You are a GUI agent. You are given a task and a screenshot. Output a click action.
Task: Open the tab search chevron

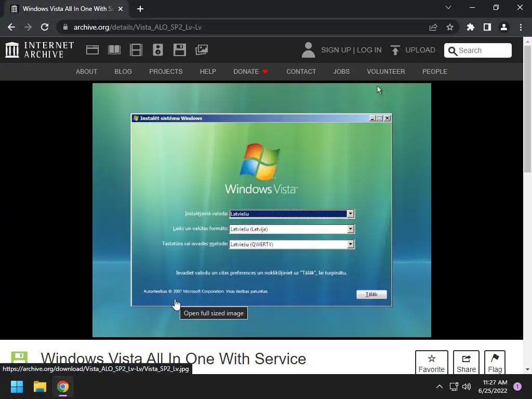point(448,7)
